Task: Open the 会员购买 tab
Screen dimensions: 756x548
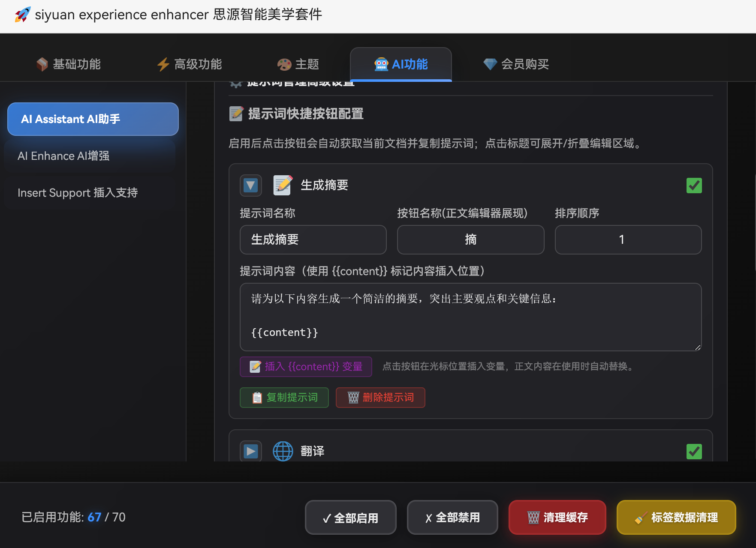Action: (x=516, y=64)
